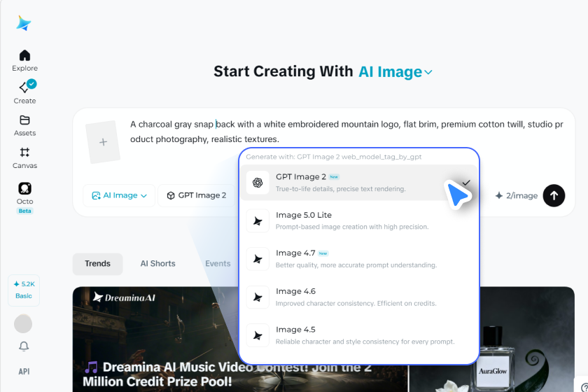Switch to the Trends tab

97,264
